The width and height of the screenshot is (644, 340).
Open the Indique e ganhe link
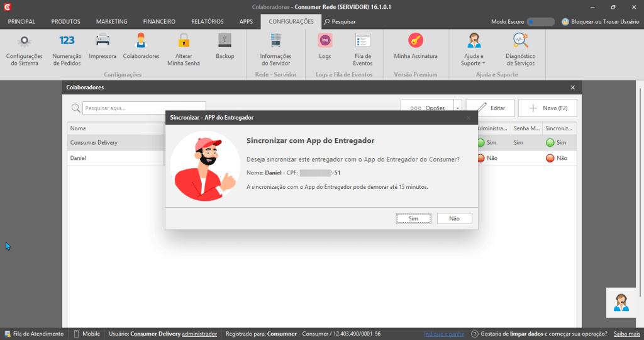(444, 334)
